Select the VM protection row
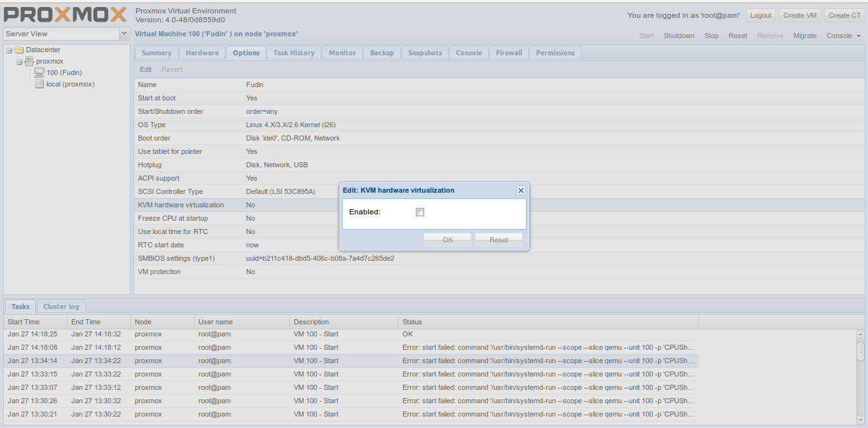This screenshot has width=868, height=428. pyautogui.click(x=500, y=272)
